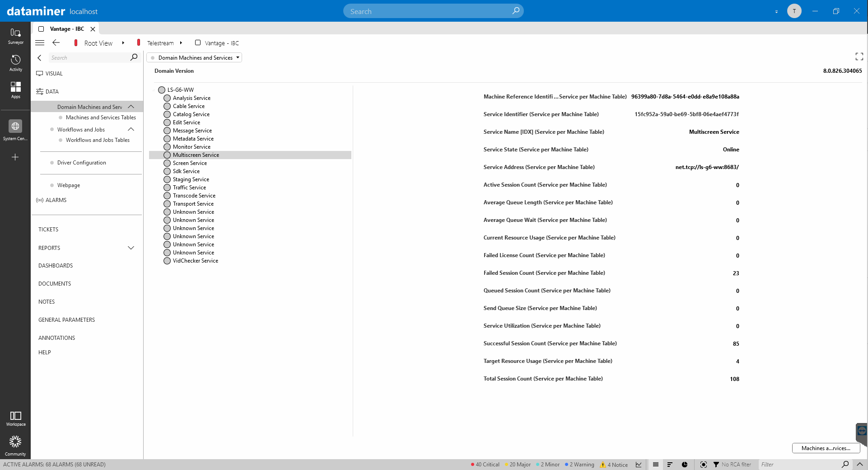Open the Telestream breadcrumb arrow
The height and width of the screenshot is (470, 868).
click(x=181, y=43)
